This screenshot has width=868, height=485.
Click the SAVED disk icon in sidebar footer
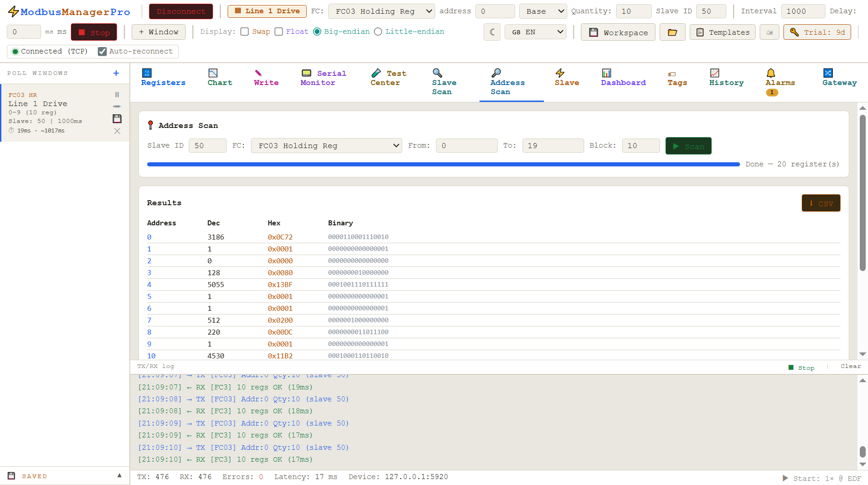click(x=11, y=476)
